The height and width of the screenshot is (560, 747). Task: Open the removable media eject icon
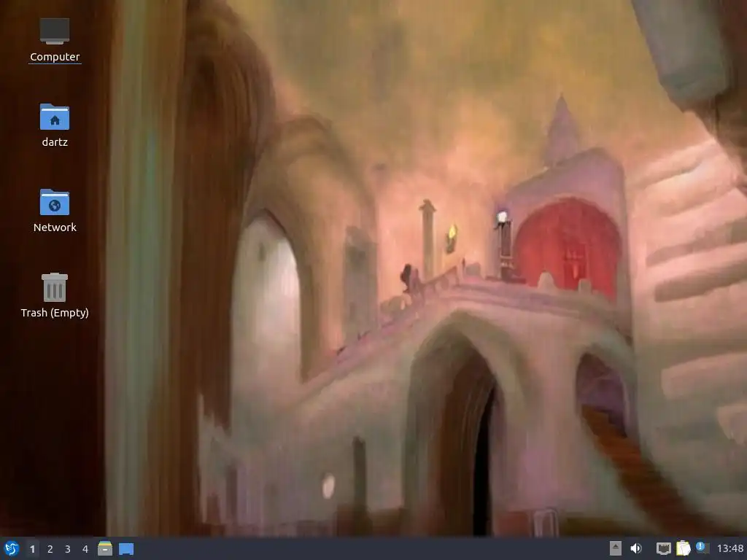click(x=616, y=548)
